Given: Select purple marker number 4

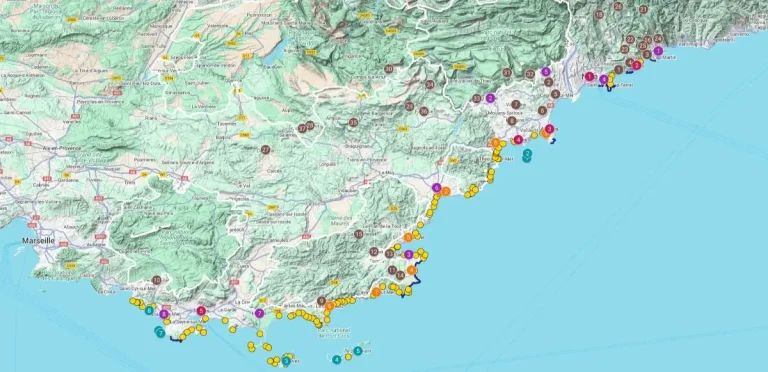Looking at the screenshot, I should tap(604, 79).
